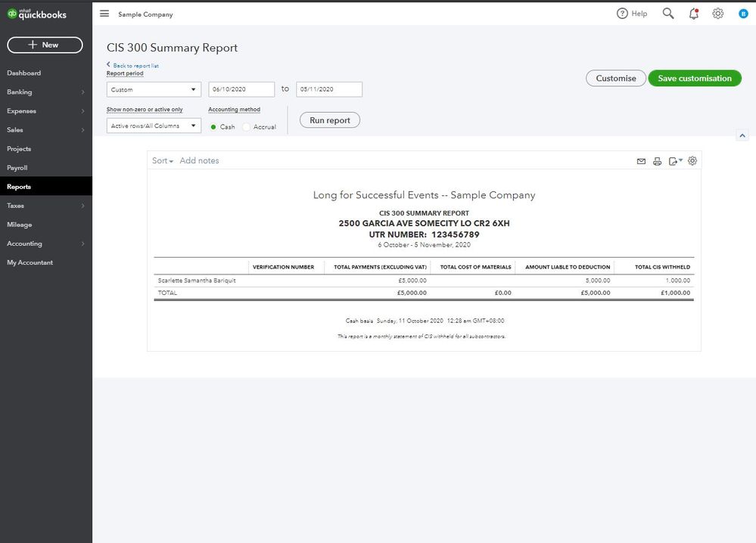Open the Help menu
Image resolution: width=756 pixels, height=543 pixels.
click(632, 14)
